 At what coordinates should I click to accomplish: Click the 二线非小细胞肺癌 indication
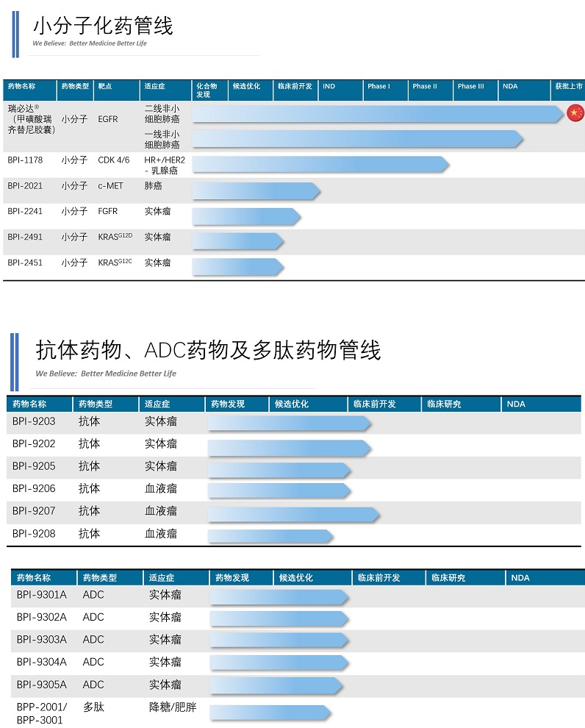(x=162, y=114)
